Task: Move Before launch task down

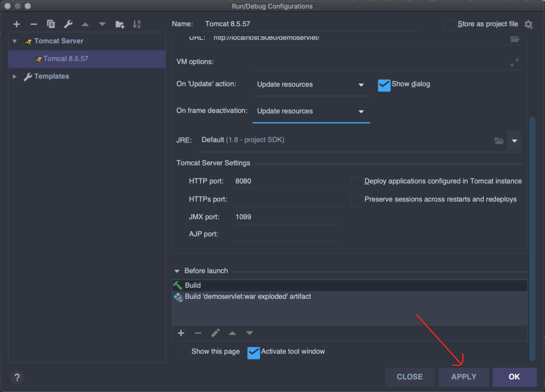Action: coord(250,333)
